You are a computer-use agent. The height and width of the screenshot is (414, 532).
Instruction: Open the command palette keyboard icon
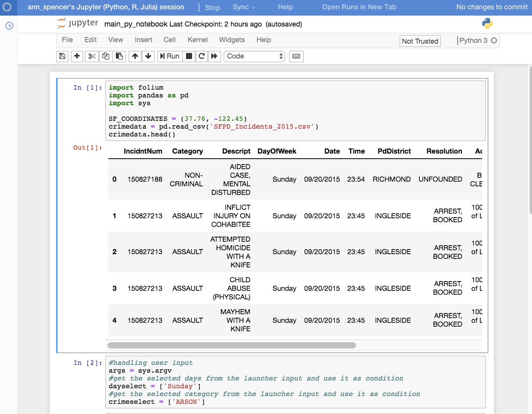coord(296,56)
